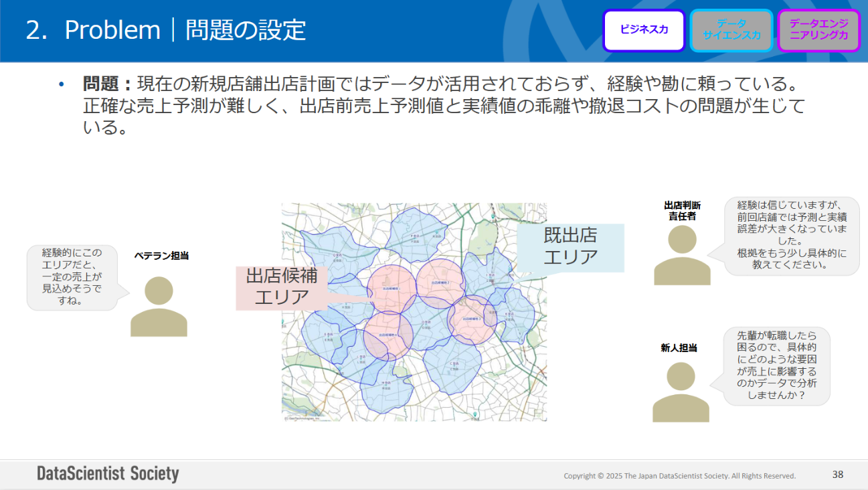
Task: Click the ビジネス力 badge
Action: 644,30
